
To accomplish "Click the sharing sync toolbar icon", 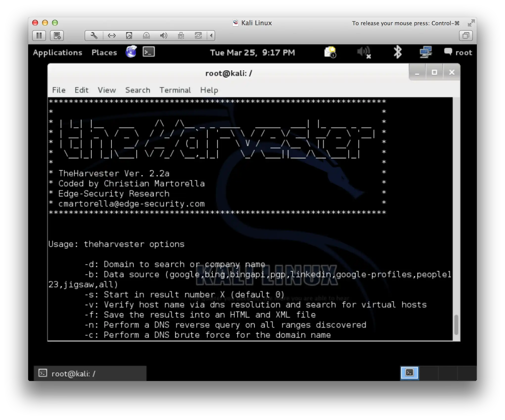I will (x=198, y=36).
